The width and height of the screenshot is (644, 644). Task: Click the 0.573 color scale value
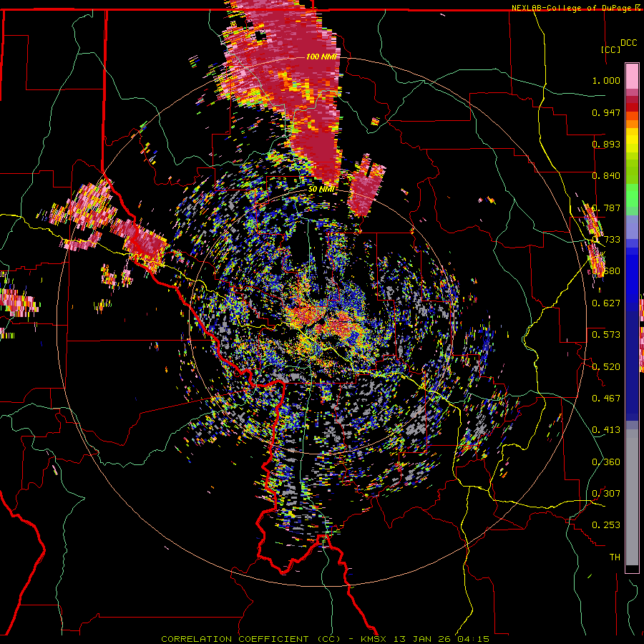pyautogui.click(x=606, y=335)
